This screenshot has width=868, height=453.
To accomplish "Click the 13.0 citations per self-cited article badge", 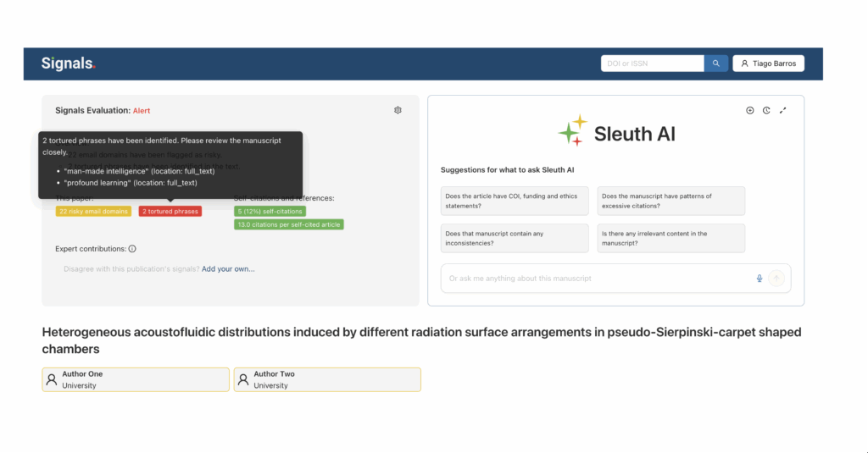I will pos(288,224).
